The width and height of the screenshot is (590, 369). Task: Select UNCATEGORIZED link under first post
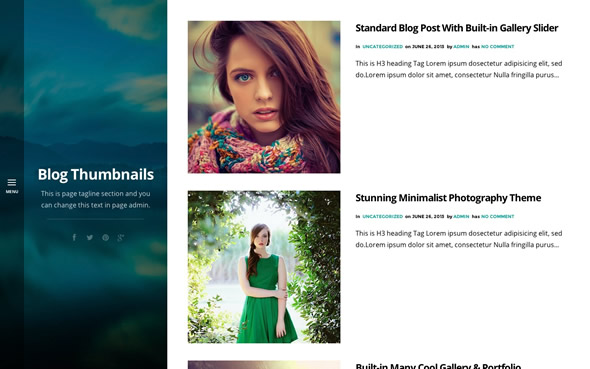point(383,47)
